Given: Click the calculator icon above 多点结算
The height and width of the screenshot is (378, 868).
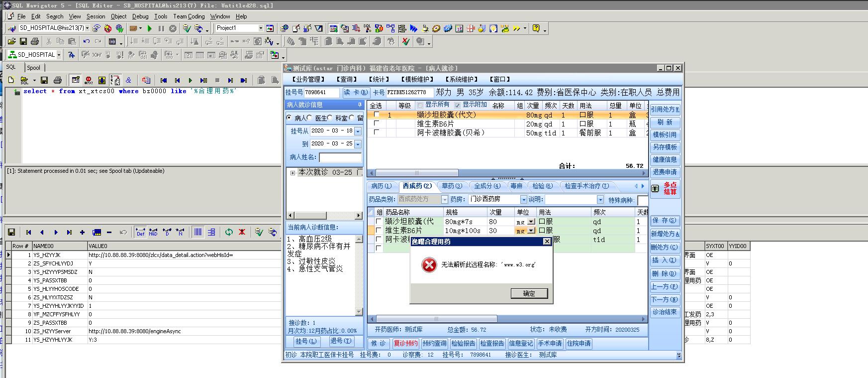Looking at the screenshot, I should click(655, 188).
